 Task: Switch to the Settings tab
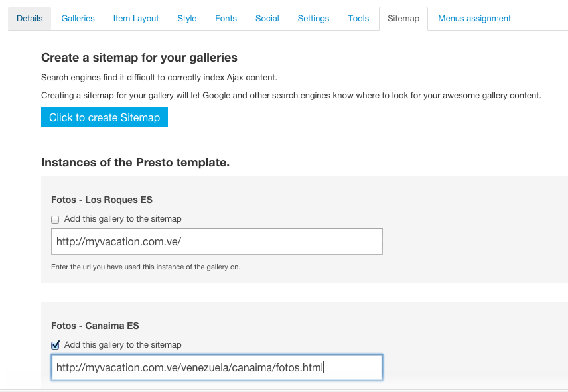tap(313, 19)
